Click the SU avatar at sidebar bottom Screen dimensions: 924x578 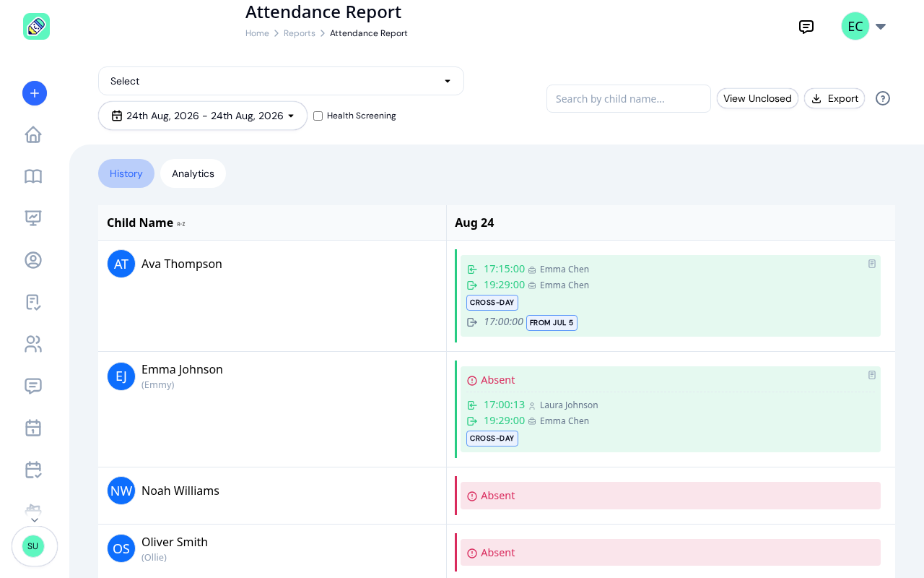[x=33, y=546]
